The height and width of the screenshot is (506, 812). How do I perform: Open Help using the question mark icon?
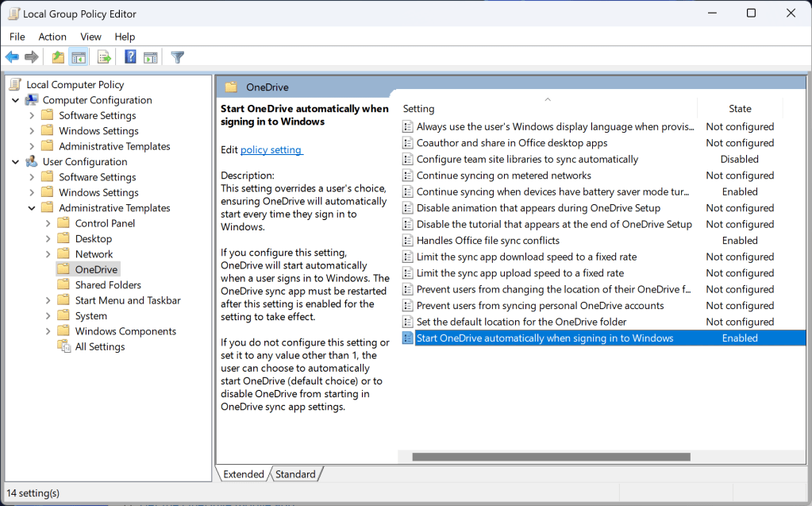[x=129, y=56]
